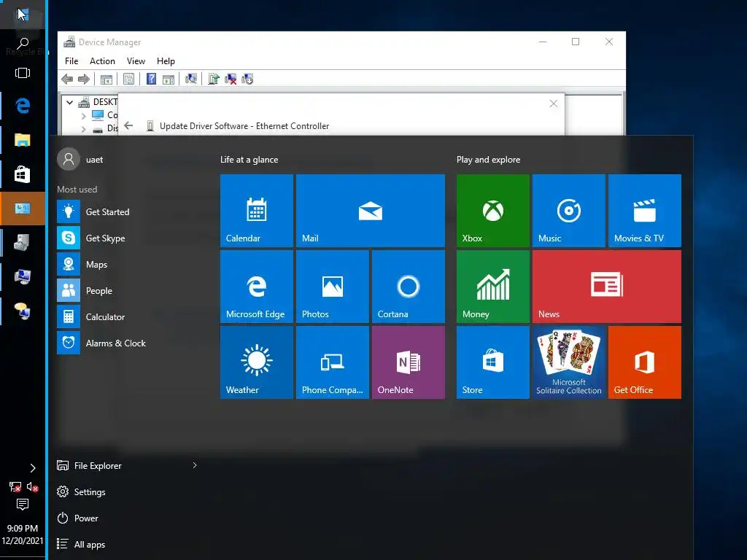Image resolution: width=747 pixels, height=560 pixels.
Task: Click the blue Help question-mark toolbar icon
Action: point(151,79)
